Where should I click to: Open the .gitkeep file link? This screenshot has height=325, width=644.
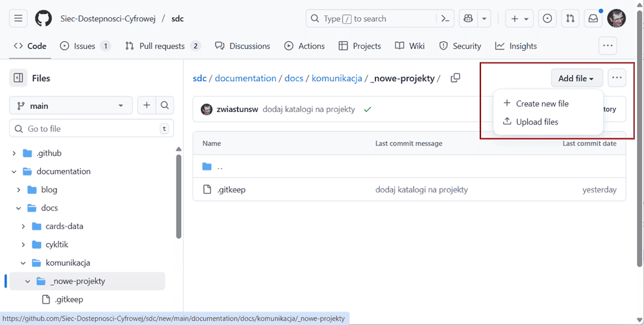(231, 190)
